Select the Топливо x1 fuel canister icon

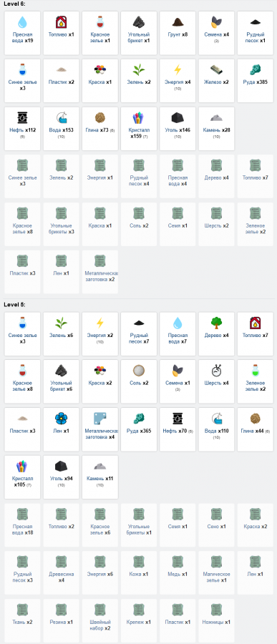62,22
